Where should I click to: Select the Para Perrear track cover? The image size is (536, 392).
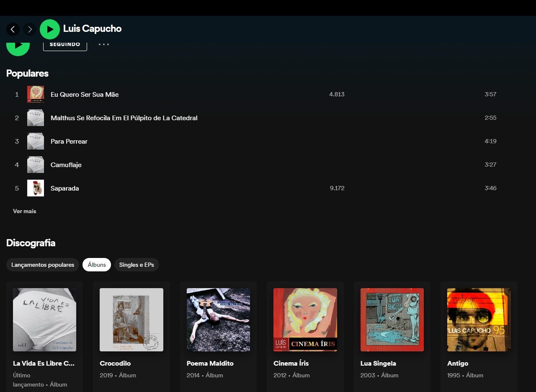[36, 141]
